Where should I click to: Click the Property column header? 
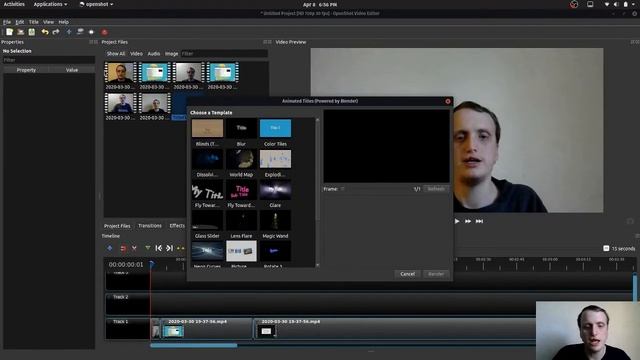pos(26,70)
